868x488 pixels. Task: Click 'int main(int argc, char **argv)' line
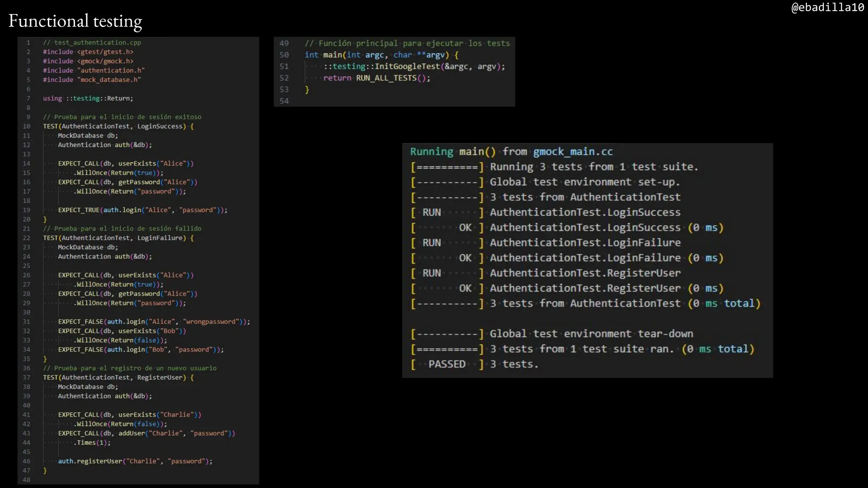[381, 55]
